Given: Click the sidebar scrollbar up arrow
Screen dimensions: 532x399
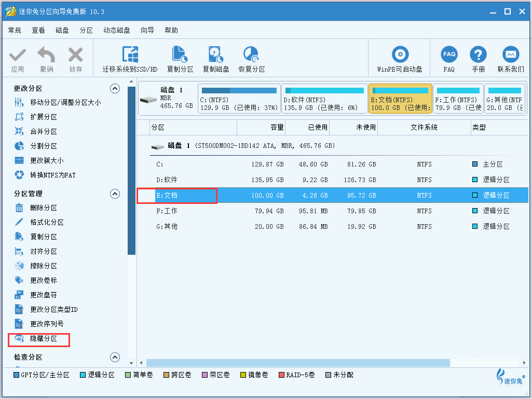Looking at the screenshot, I should click(131, 82).
